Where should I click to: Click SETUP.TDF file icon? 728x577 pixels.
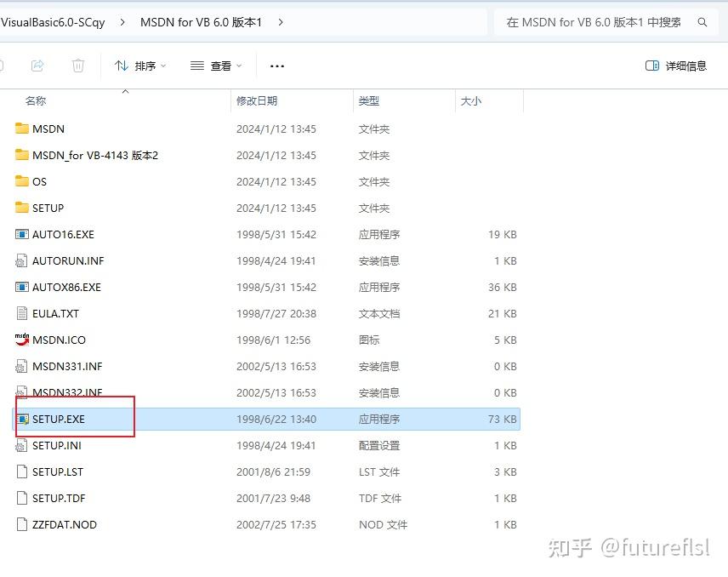pyautogui.click(x=22, y=498)
